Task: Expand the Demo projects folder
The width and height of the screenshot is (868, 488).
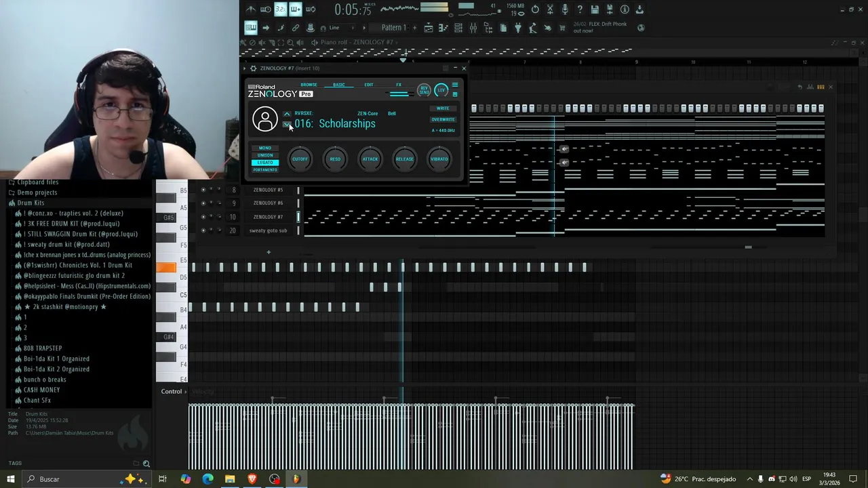Action: coord(37,192)
